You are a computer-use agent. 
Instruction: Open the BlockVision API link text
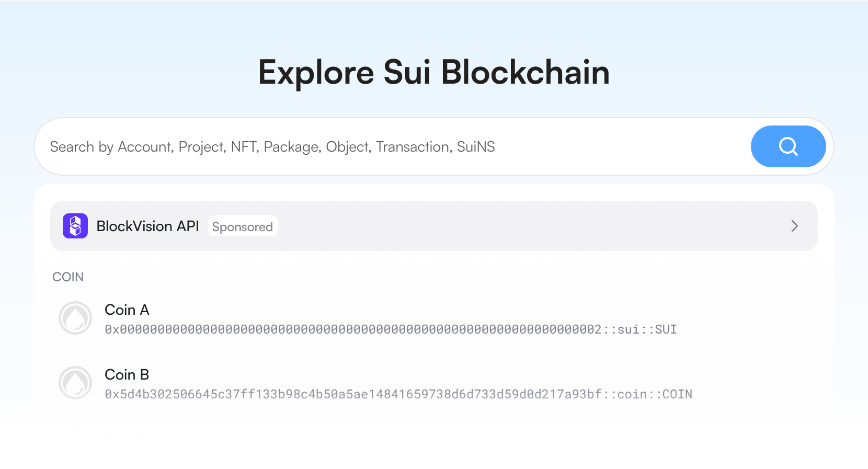pos(147,226)
